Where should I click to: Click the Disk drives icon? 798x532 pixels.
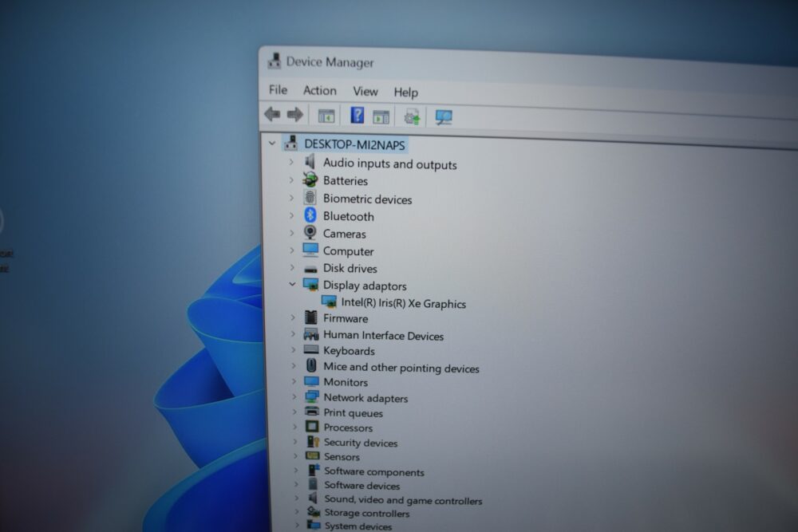[x=310, y=269]
